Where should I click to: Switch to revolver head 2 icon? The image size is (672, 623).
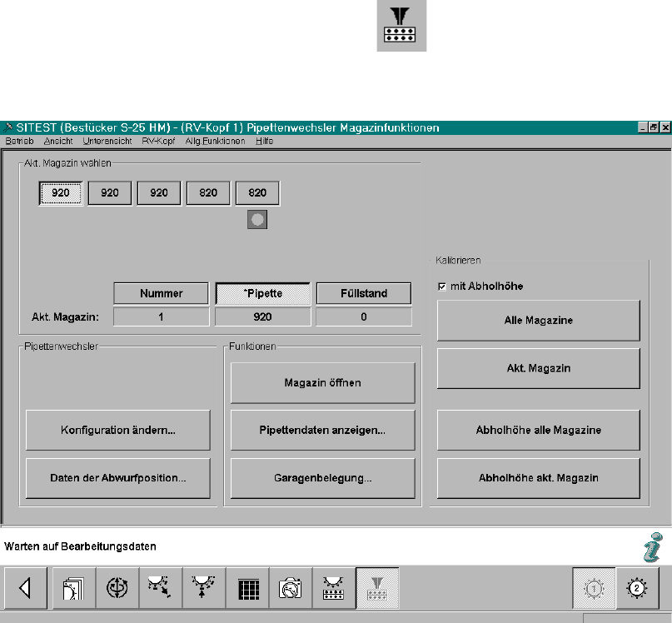point(637,588)
